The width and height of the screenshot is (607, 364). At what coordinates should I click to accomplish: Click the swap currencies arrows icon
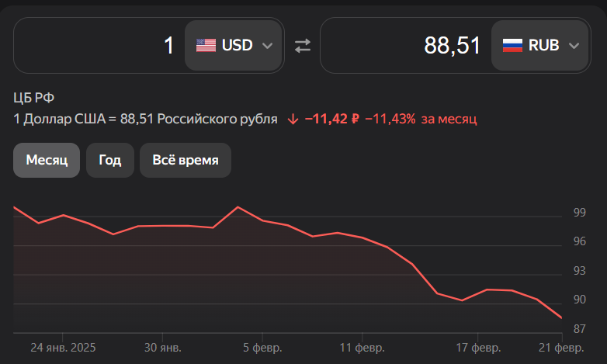pos(302,46)
